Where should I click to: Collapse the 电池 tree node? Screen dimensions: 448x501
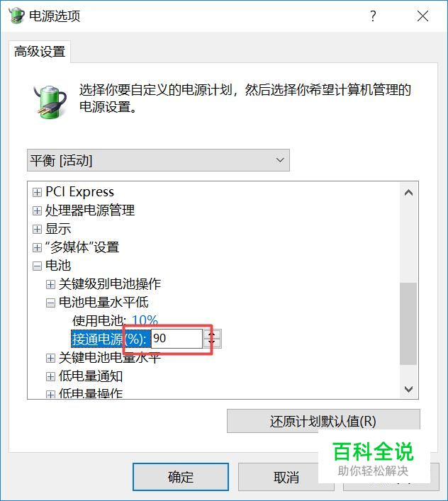(x=37, y=266)
